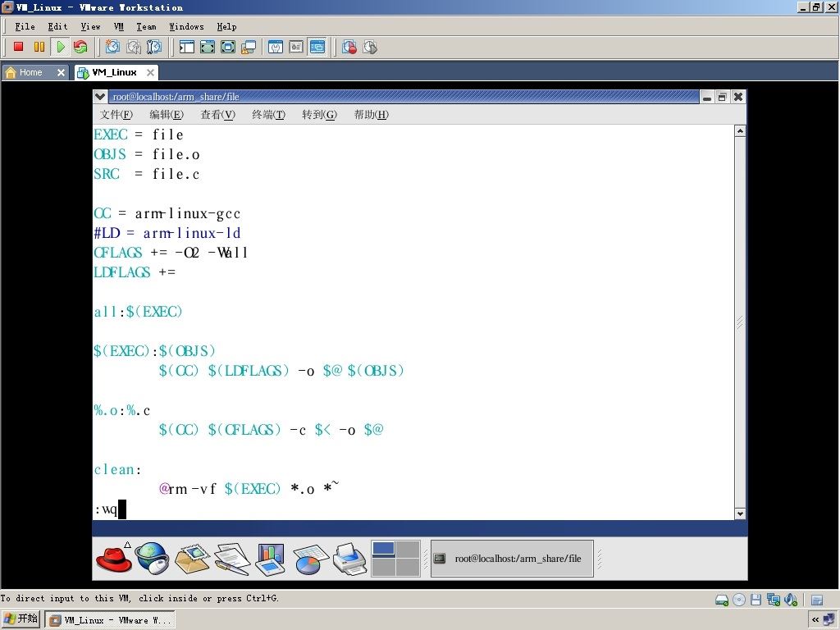Screen dimensions: 840x630
Task: Open the spreadsheet pie chart launcher
Action: [310, 559]
